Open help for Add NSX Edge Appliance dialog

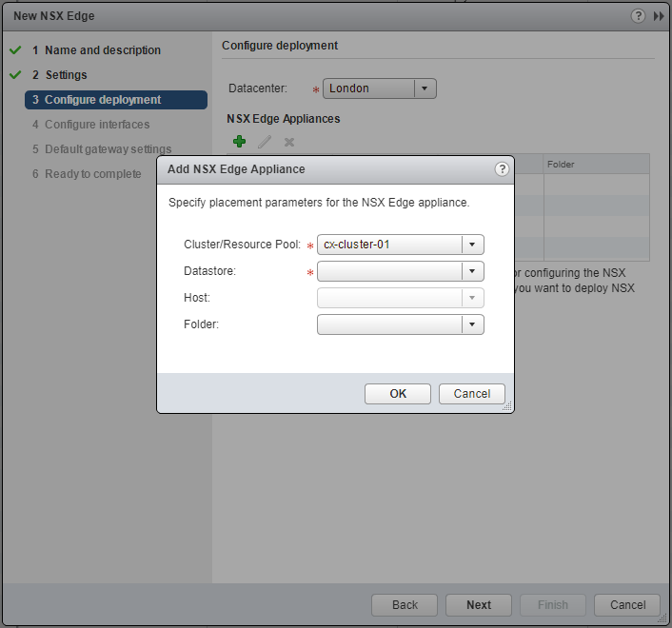tap(502, 169)
